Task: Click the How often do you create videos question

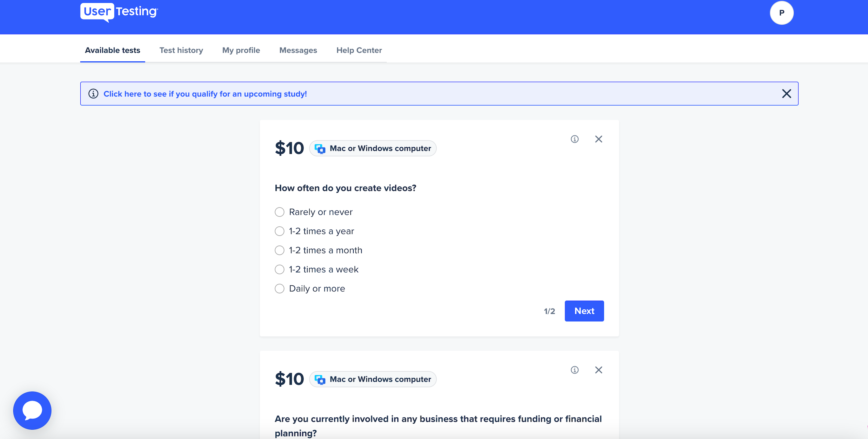Action: coord(346,188)
